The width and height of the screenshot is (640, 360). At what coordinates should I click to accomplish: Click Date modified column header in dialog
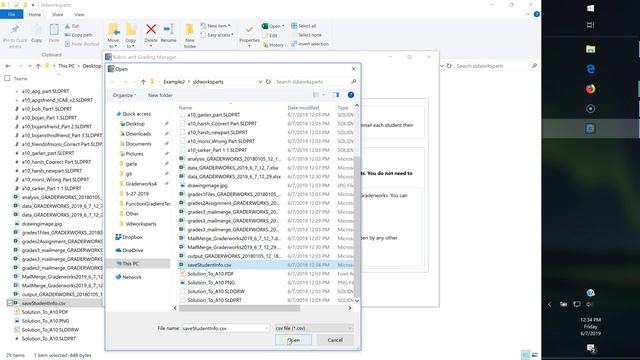[303, 108]
